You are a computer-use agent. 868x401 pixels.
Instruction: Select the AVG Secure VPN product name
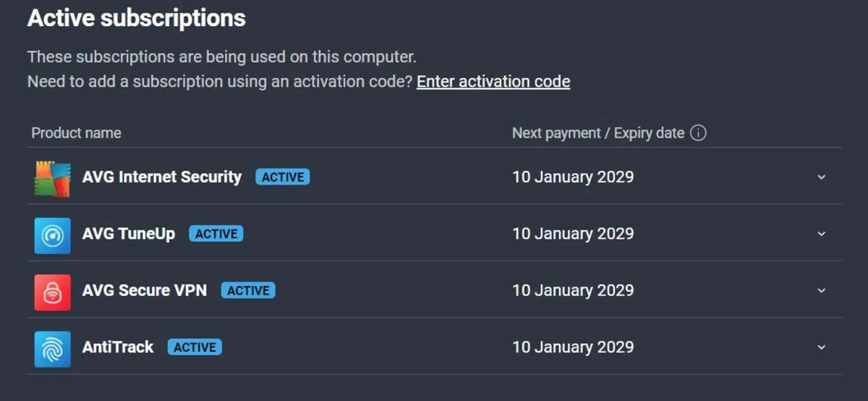coord(145,290)
